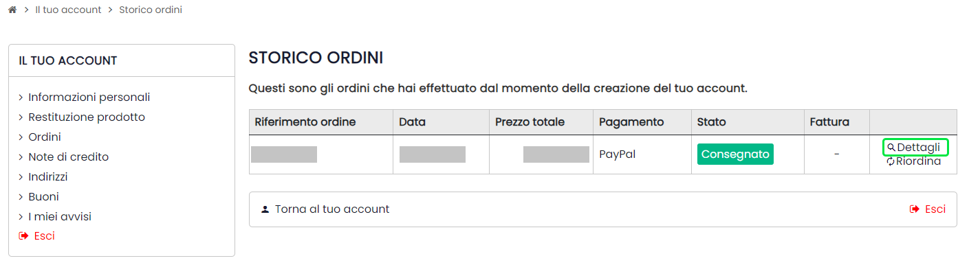Image resolution: width=980 pixels, height=265 pixels.
Task: Open Note di credito section
Action: pyautogui.click(x=69, y=157)
